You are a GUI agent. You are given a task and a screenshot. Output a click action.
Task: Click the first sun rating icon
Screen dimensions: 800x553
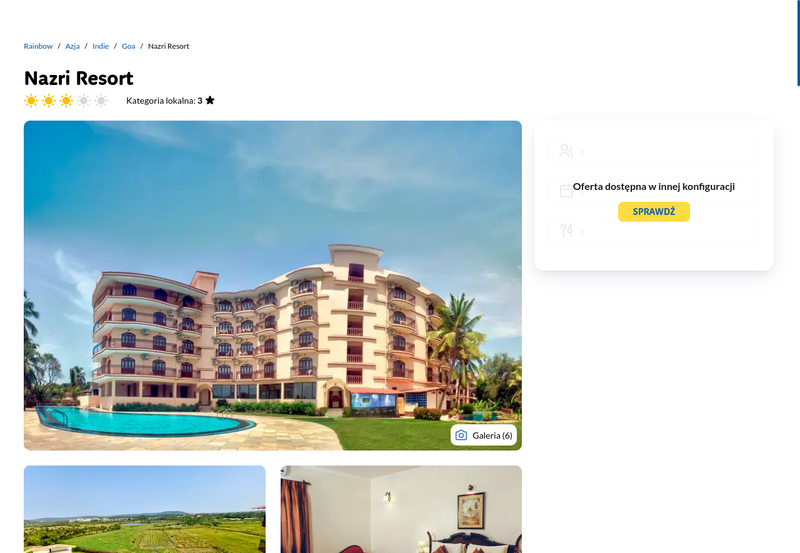tap(31, 100)
